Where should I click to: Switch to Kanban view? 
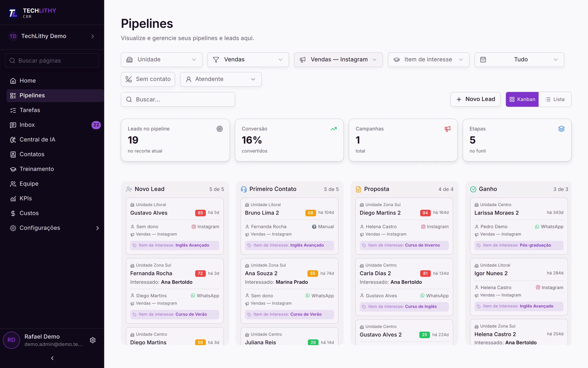click(522, 99)
